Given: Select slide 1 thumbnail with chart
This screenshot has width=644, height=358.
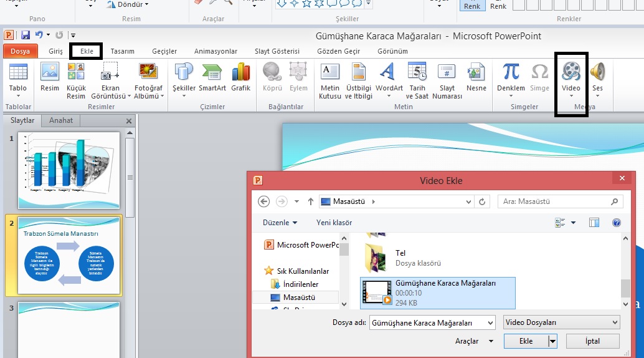Looking at the screenshot, I should tap(69, 170).
